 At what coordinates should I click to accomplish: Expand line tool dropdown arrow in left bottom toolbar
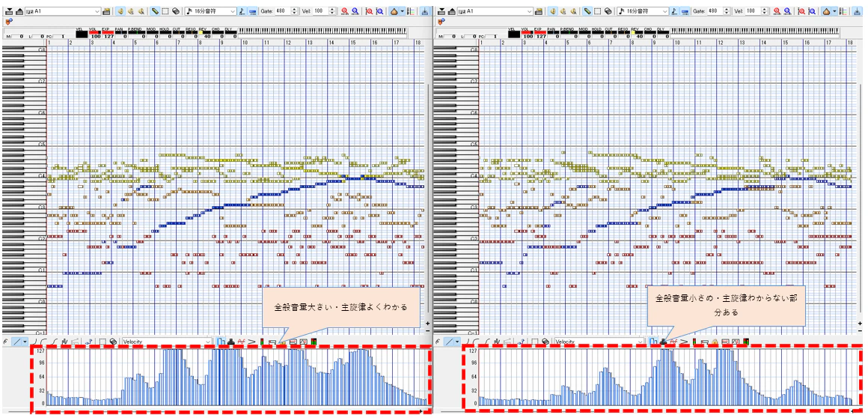[x=25, y=342]
